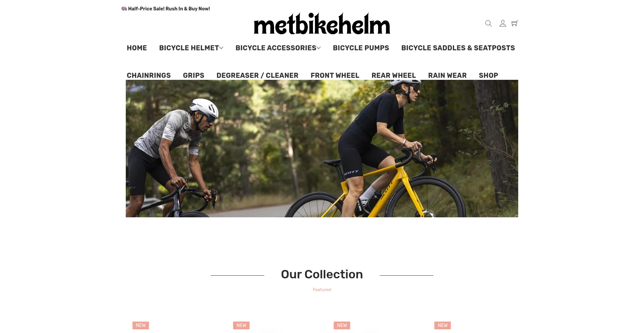Viewport: 644px width, 333px height.
Task: Open the search magnifier icon
Action: coord(488,23)
